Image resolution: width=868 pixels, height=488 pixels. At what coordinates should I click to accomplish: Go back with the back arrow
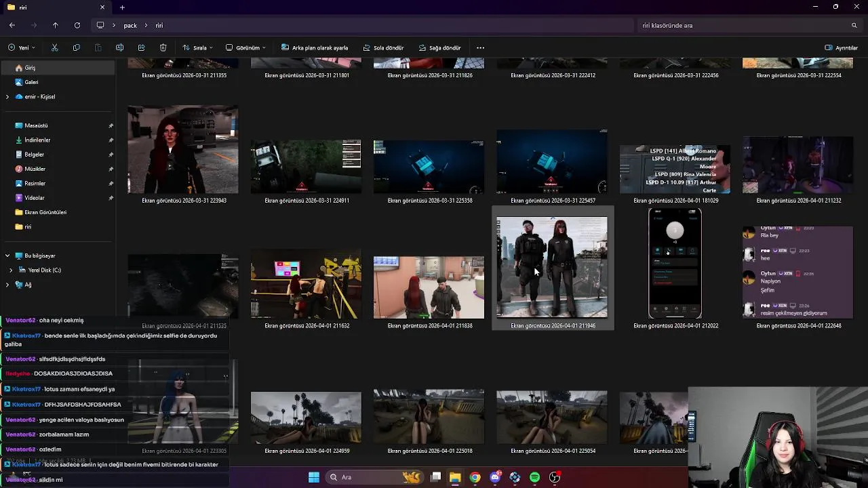12,25
